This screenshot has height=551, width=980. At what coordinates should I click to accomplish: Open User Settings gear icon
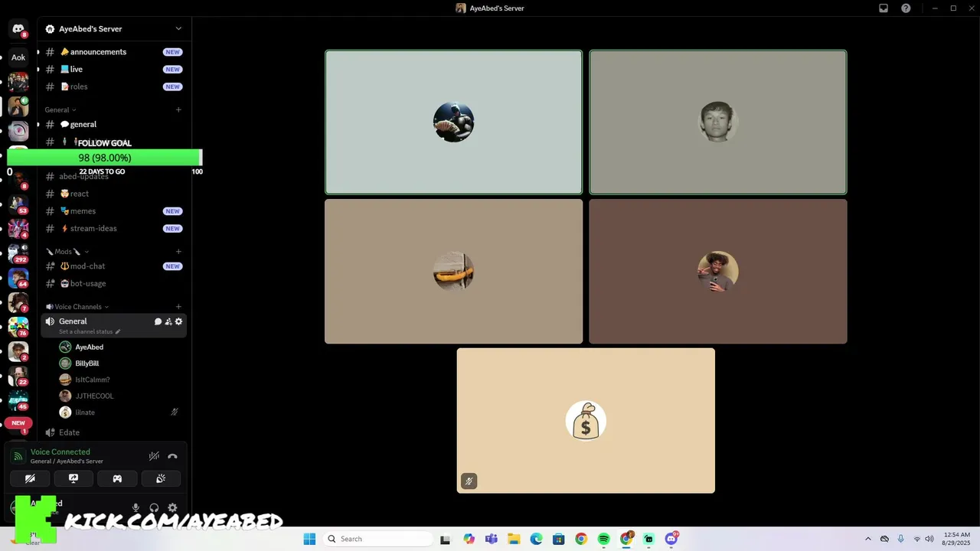(172, 507)
